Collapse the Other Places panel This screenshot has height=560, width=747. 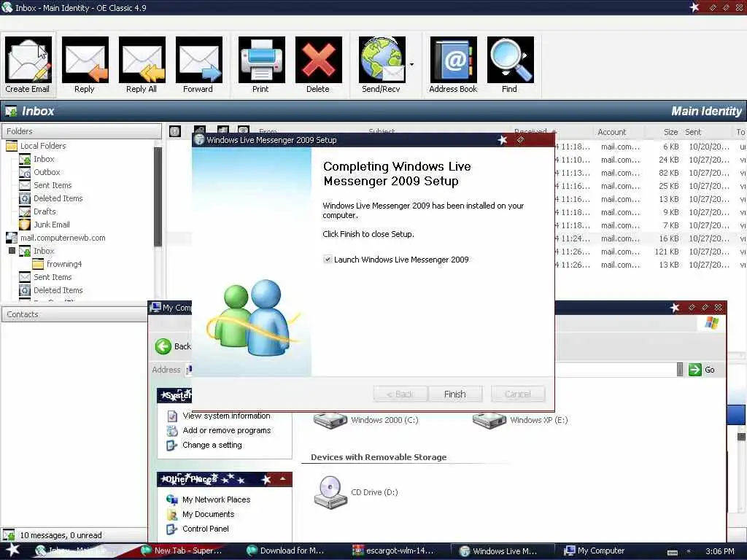point(283,479)
